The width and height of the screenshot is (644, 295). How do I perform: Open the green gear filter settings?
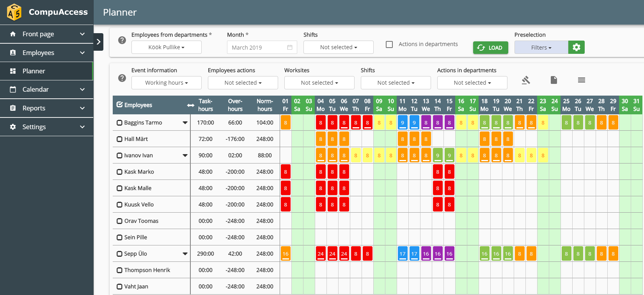pos(576,47)
